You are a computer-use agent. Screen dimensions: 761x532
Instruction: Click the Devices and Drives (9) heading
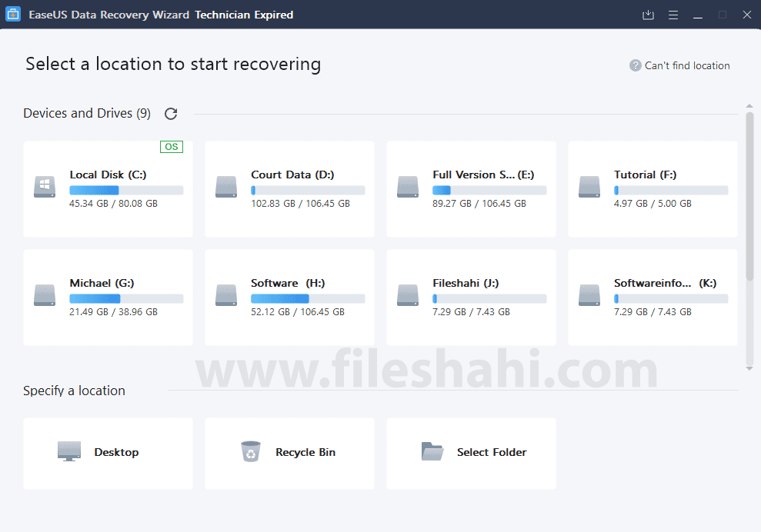[87, 114]
